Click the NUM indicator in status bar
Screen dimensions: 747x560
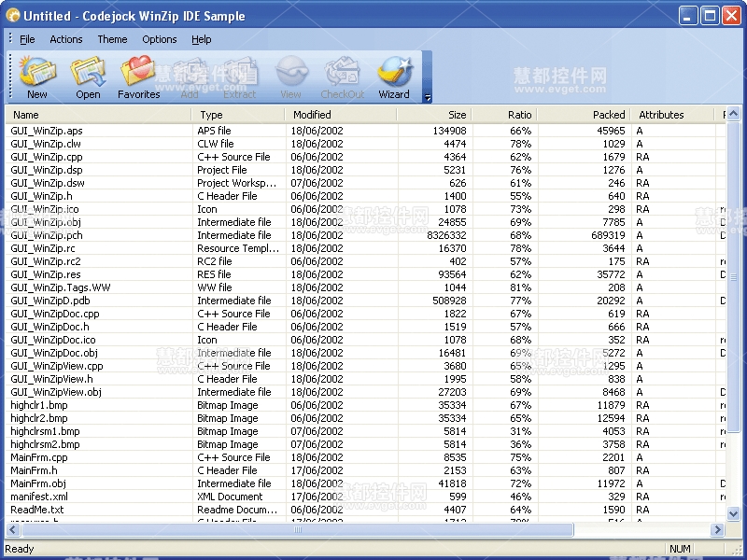click(x=680, y=549)
